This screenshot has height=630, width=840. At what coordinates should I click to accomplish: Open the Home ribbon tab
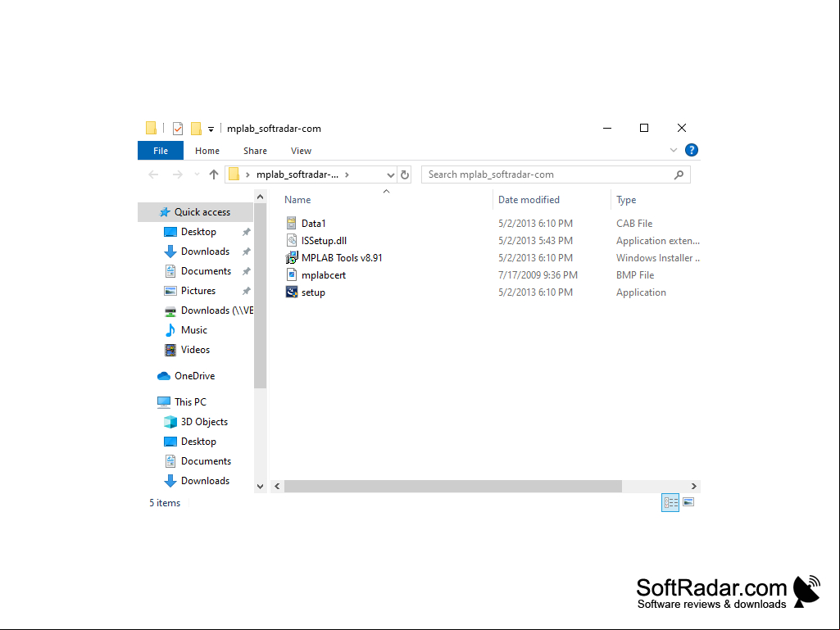tap(207, 151)
